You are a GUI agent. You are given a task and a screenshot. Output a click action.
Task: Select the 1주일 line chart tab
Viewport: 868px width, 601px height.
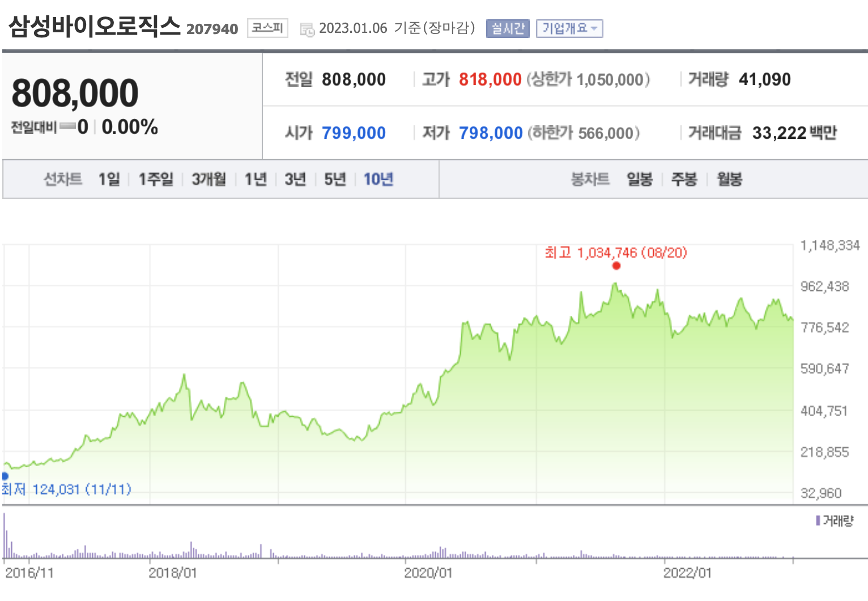click(x=156, y=179)
